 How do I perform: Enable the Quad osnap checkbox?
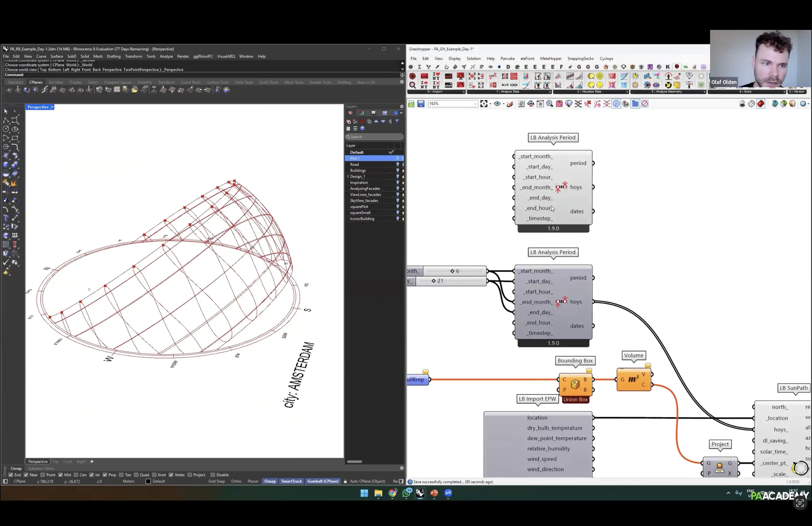coord(136,475)
